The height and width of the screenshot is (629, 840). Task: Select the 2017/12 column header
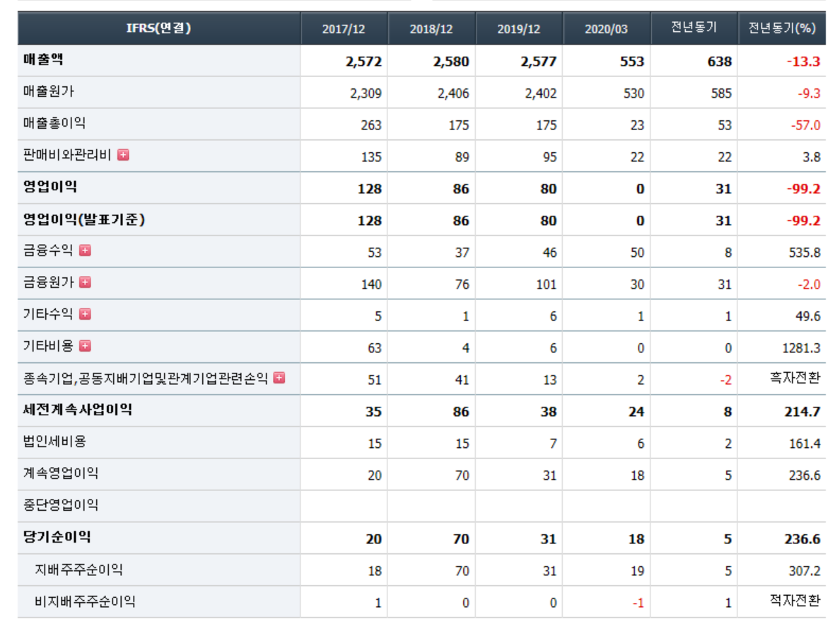(x=344, y=29)
